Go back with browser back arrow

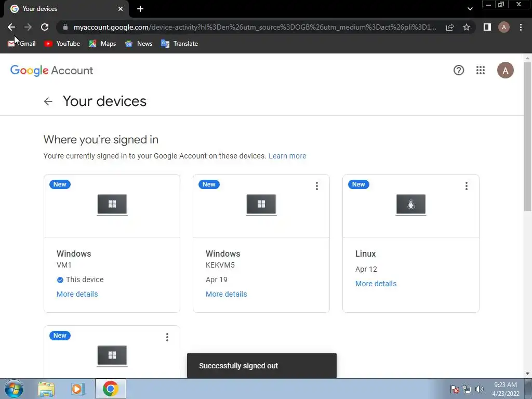click(11, 27)
